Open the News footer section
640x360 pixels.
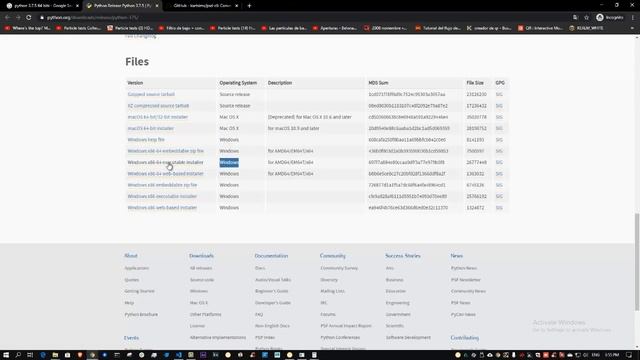tap(457, 256)
